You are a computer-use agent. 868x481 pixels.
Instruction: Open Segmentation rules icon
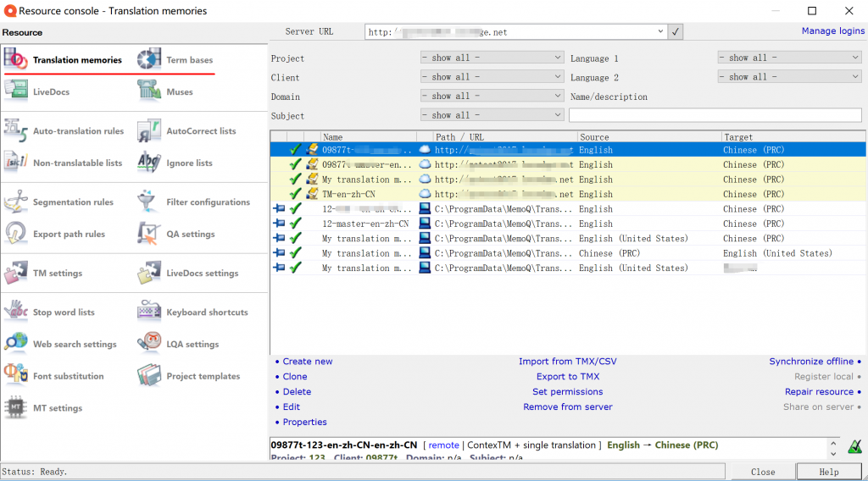16,202
